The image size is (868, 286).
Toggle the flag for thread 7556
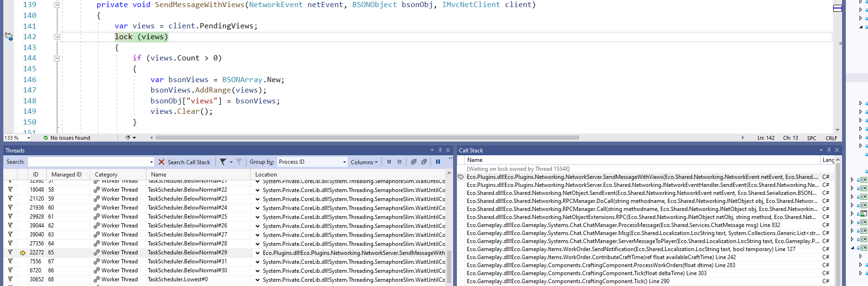pyautogui.click(x=10, y=261)
